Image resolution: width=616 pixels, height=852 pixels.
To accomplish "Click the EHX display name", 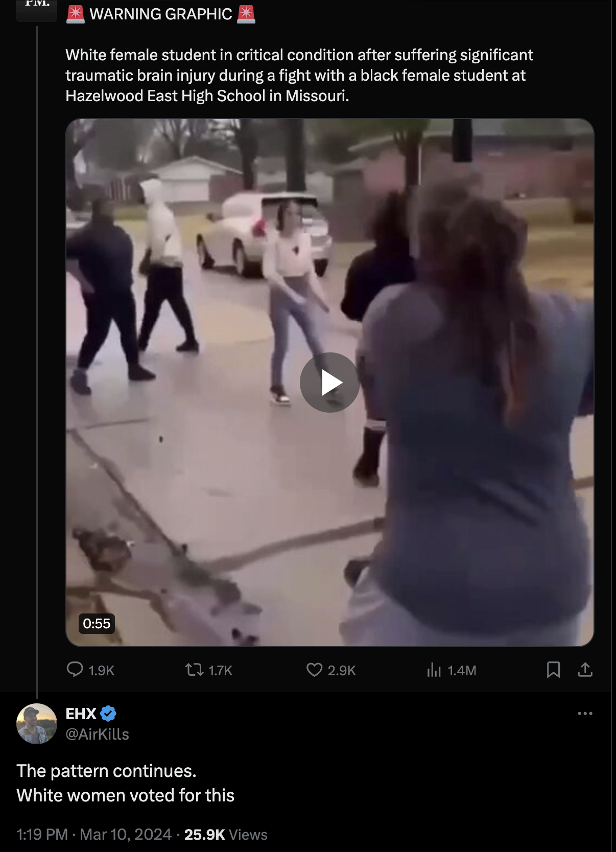I will [81, 713].
